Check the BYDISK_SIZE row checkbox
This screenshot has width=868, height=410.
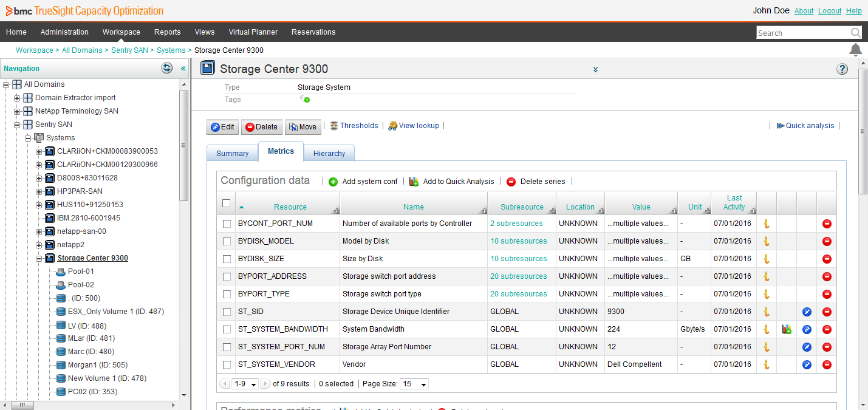click(x=227, y=259)
